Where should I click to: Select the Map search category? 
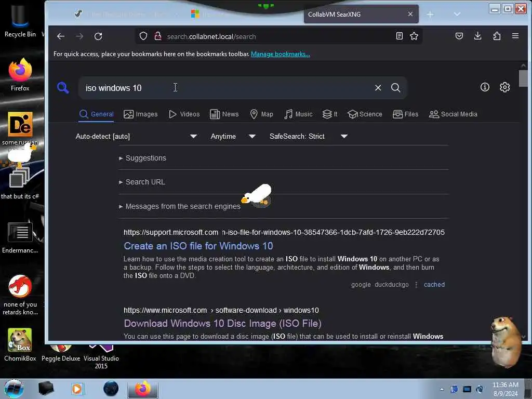click(261, 114)
